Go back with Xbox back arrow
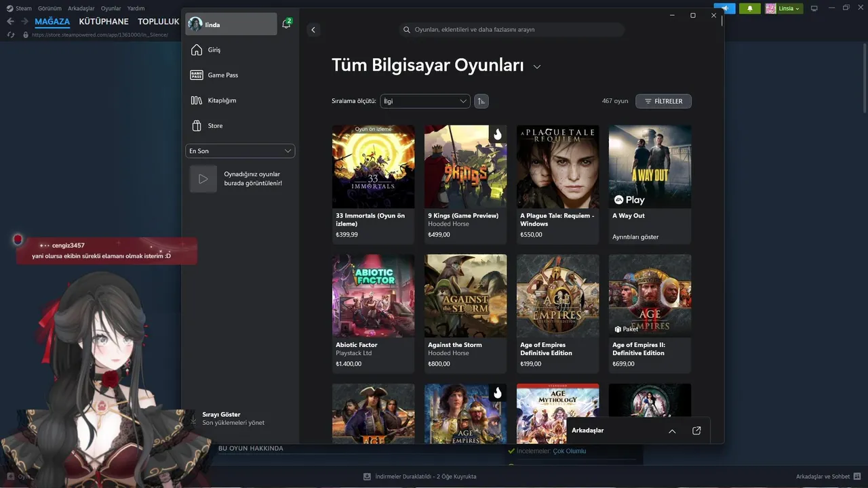 313,30
